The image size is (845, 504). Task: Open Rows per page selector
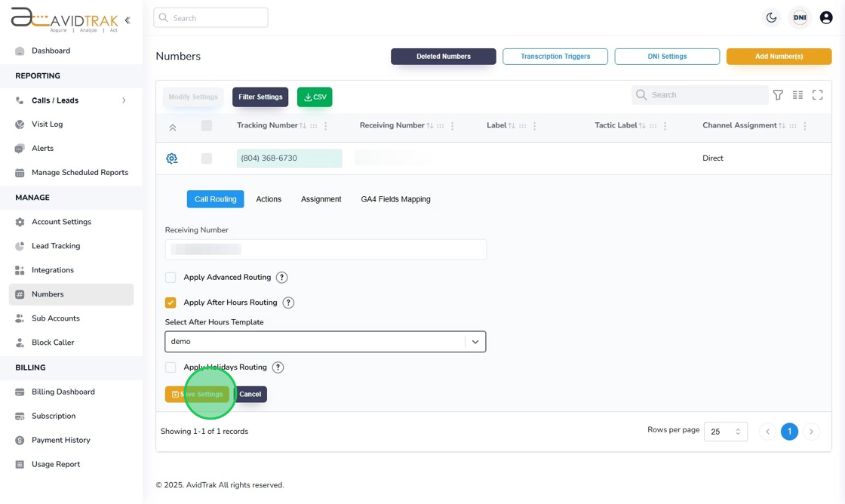[725, 432]
